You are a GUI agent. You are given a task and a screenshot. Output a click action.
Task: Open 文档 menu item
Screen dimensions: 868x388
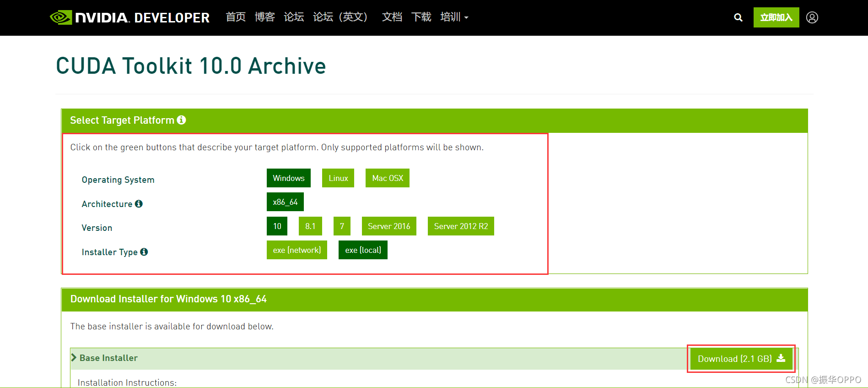pos(392,17)
